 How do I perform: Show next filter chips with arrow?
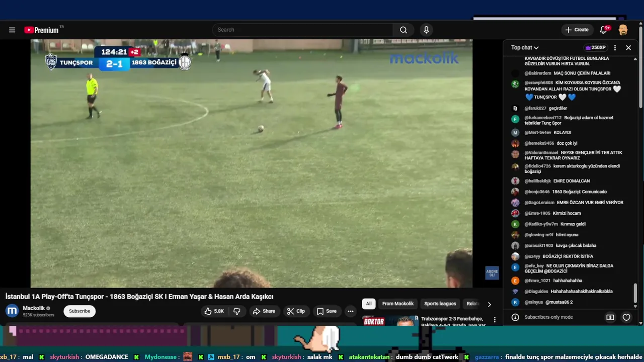(x=489, y=304)
